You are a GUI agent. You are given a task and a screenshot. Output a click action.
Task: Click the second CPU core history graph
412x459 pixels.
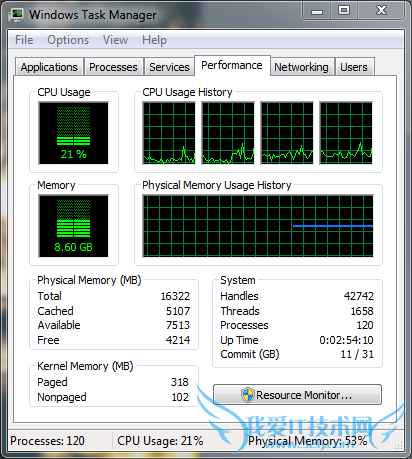pos(228,133)
